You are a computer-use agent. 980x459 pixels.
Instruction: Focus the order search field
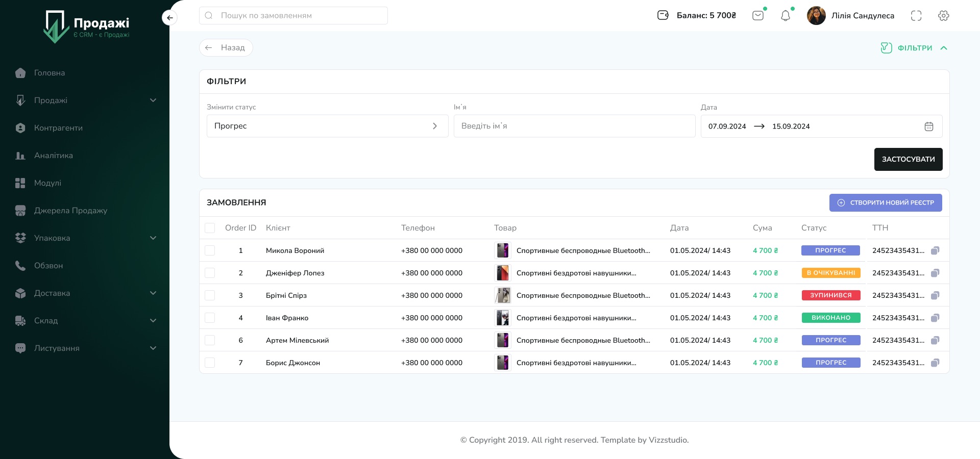coord(293,15)
